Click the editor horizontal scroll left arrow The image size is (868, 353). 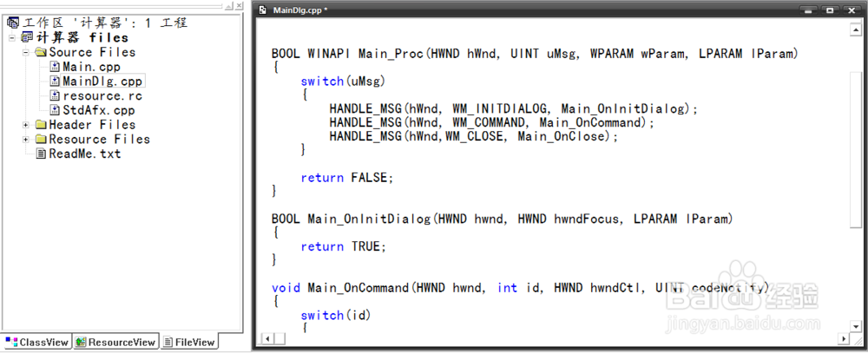pyautogui.click(x=266, y=338)
